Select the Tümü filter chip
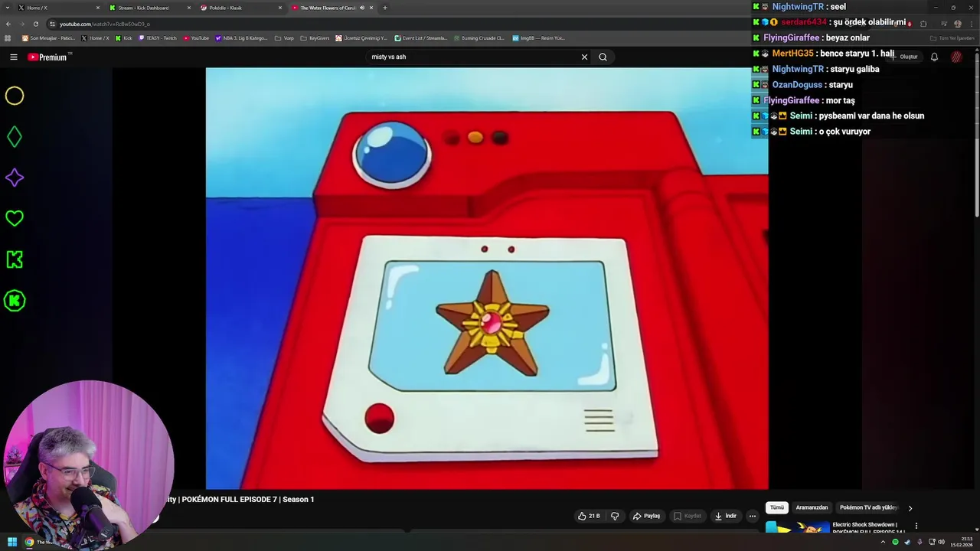980x551 pixels. click(777, 507)
